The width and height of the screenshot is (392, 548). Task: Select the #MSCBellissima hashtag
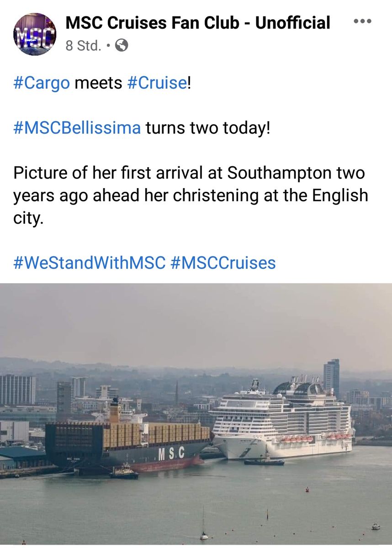(x=77, y=128)
